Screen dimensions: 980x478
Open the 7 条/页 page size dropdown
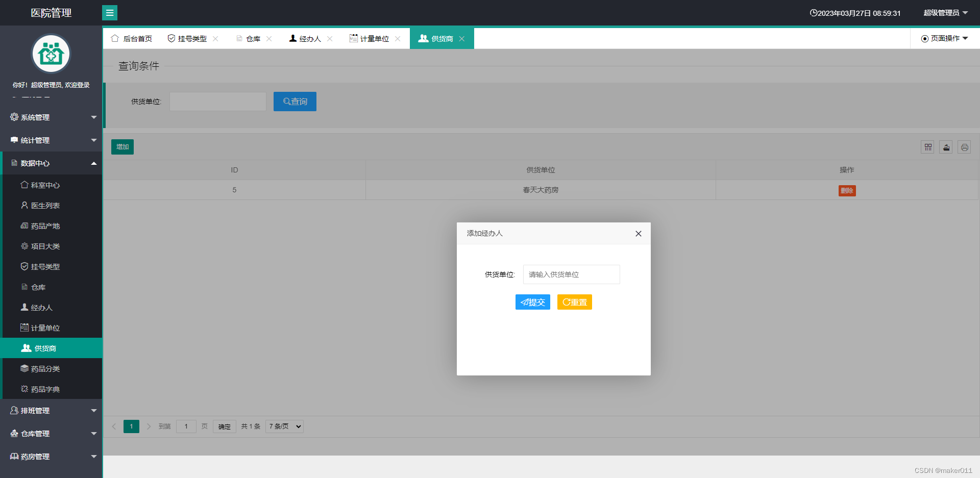284,426
